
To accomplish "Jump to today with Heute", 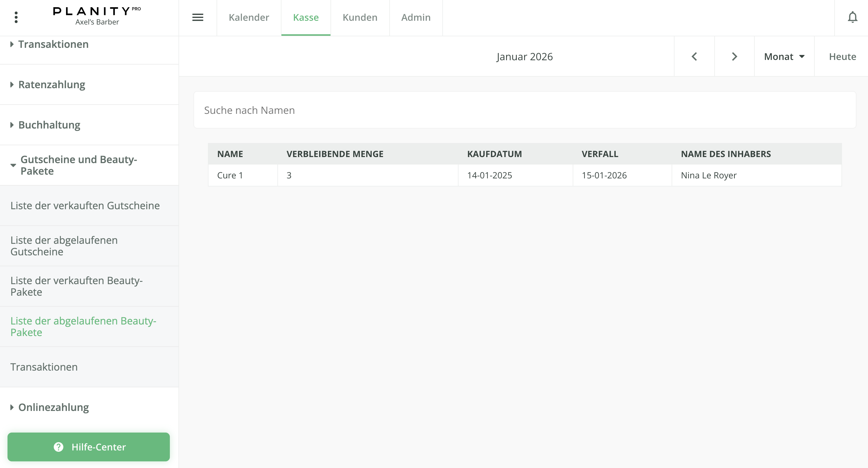I will pos(842,56).
